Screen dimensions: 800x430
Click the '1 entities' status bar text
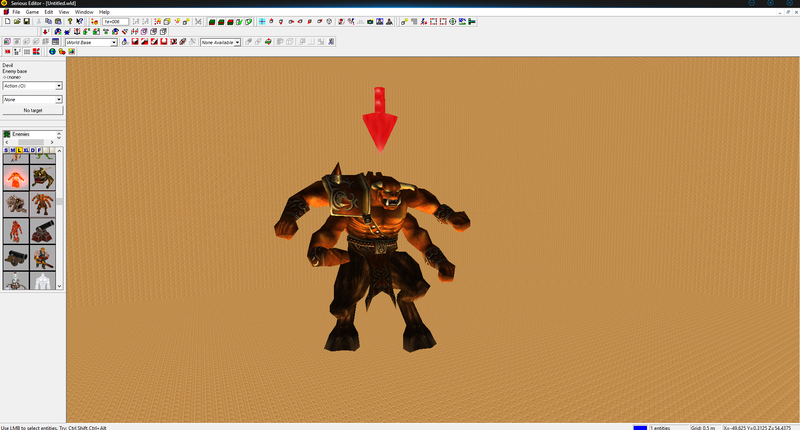[661, 427]
